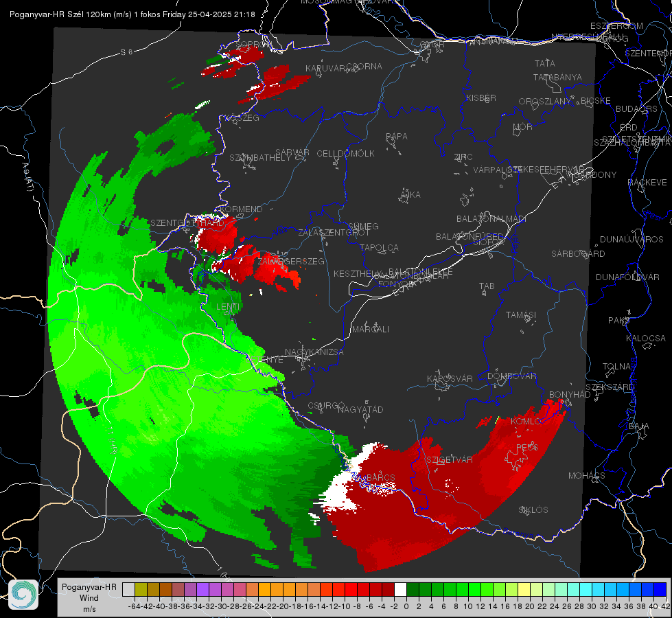Click the ÉRD label
The image size is (672, 618).
[629, 128]
